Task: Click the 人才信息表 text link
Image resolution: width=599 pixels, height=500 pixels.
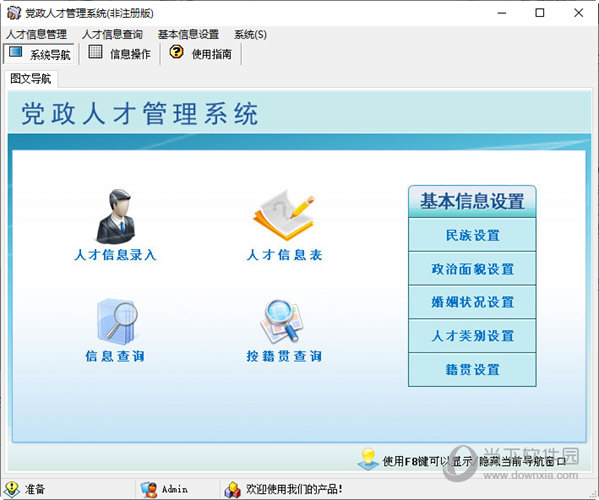Action: click(284, 255)
